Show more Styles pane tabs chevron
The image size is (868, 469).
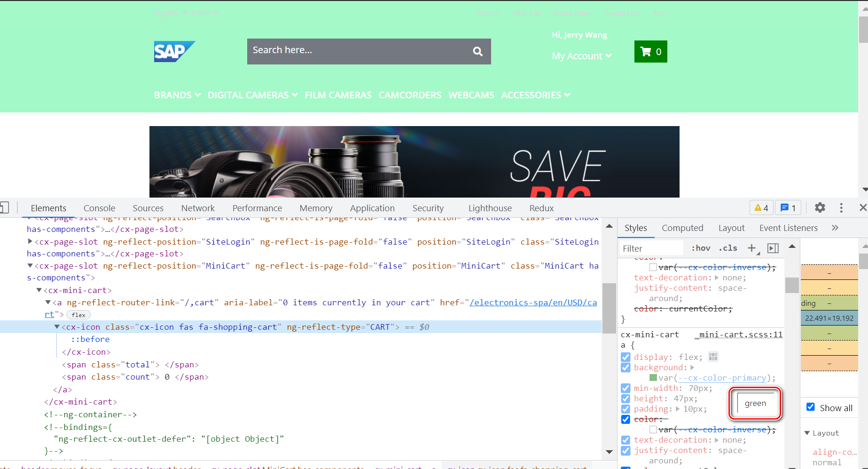pos(835,228)
